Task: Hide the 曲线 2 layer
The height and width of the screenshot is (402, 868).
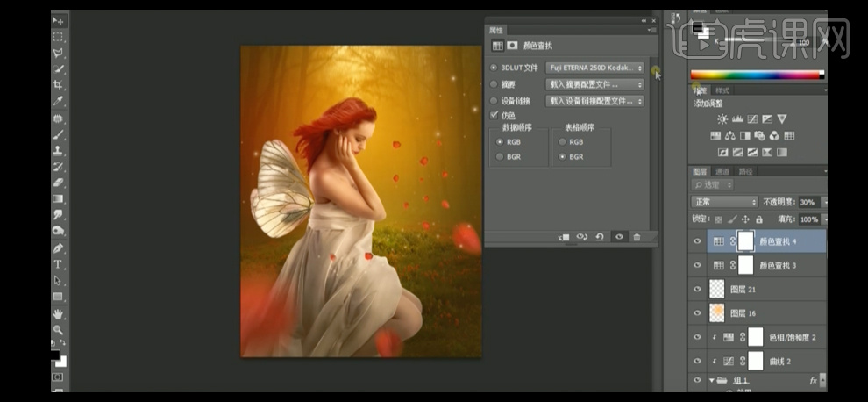Action: coord(697,361)
